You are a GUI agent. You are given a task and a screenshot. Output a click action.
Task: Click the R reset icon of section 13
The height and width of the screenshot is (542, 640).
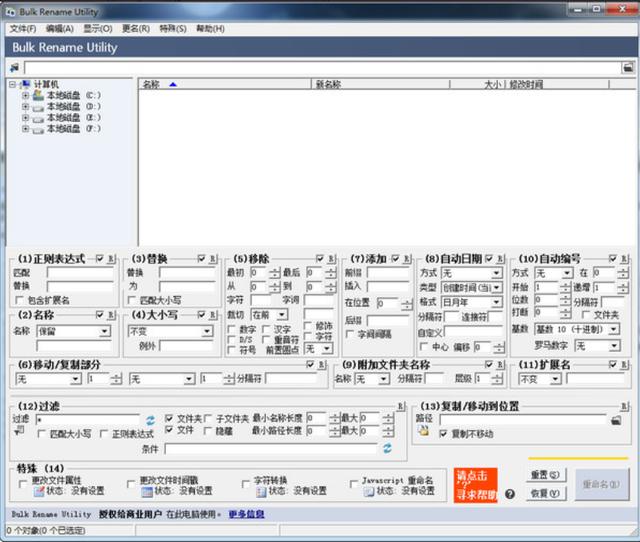[x=624, y=406]
